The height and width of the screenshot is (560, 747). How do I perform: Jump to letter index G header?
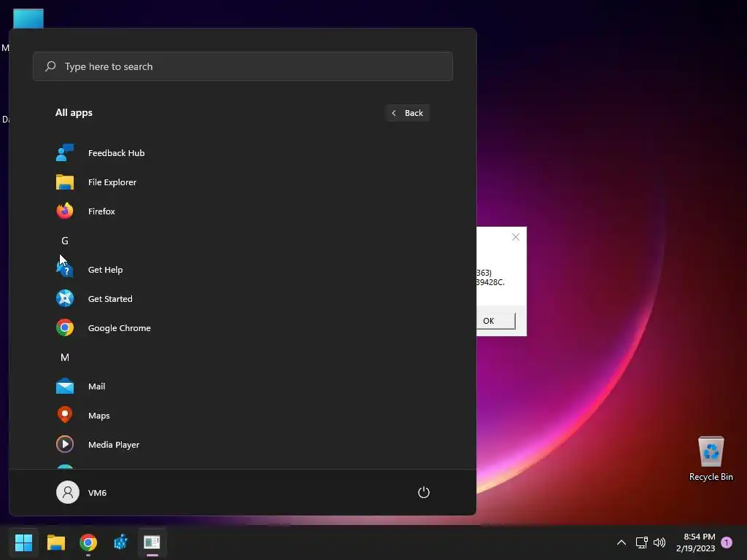pos(65,241)
